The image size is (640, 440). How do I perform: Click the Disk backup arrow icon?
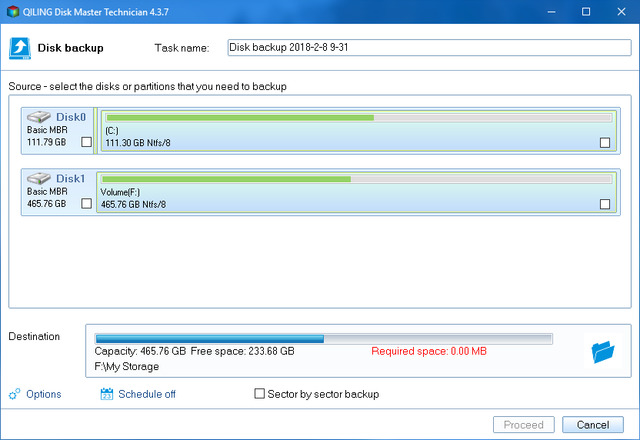point(19,48)
